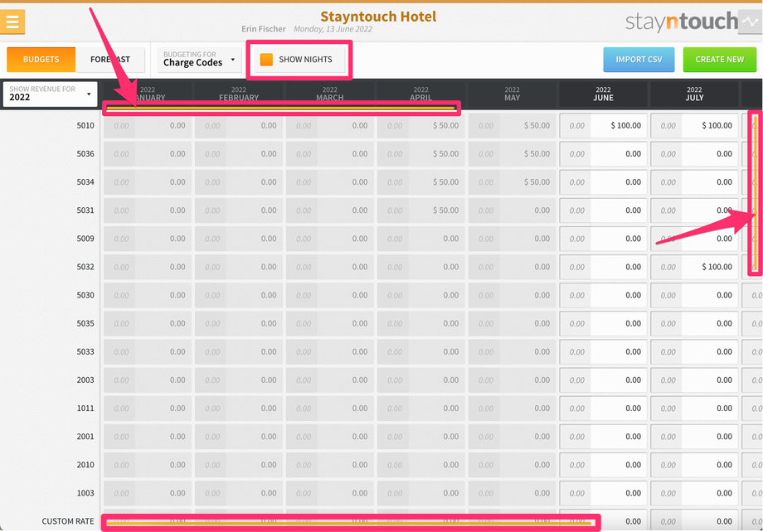Open Budgeting For Charge Codes dropdown
The image size is (763, 532).
[200, 59]
